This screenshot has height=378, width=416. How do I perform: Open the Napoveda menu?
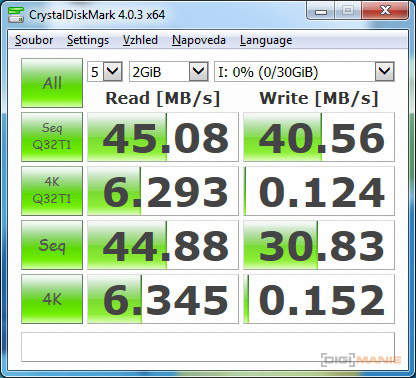[x=199, y=40]
